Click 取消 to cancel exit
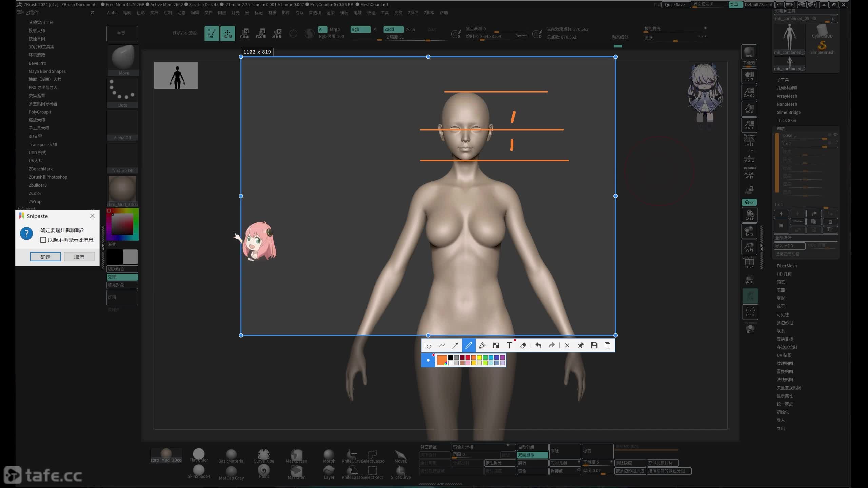 (x=79, y=257)
